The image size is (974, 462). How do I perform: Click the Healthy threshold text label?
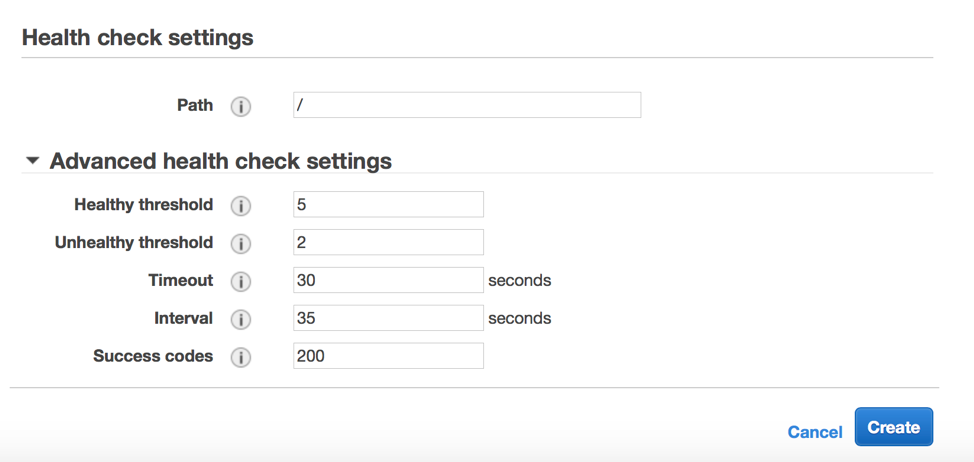tap(143, 205)
